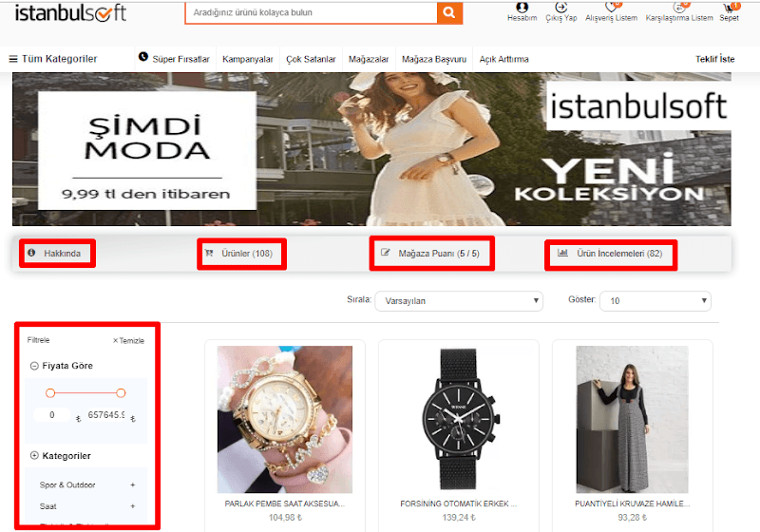This screenshot has width=760, height=532.
Task: Click the chart icon beside Ürün İncelemeleri
Action: [562, 253]
